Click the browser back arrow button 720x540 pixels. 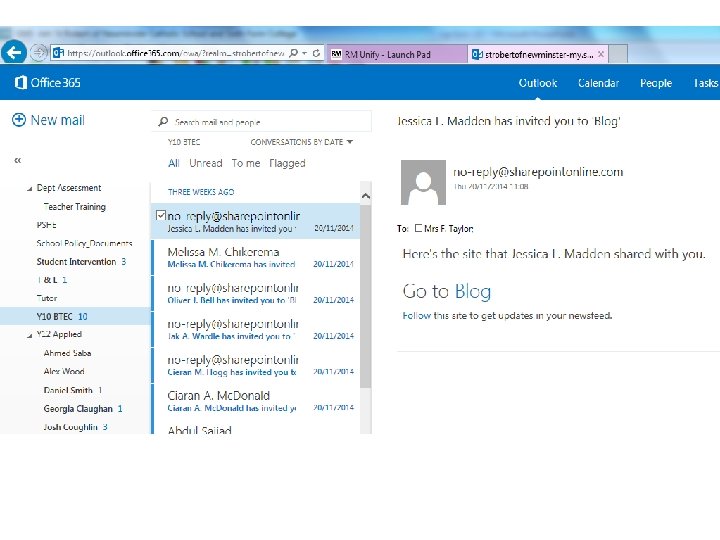click(14, 52)
